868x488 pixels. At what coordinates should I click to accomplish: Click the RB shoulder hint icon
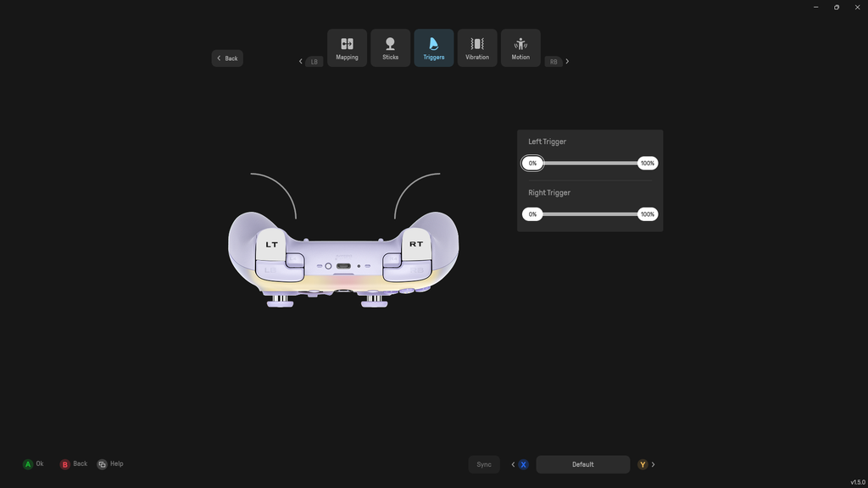554,61
